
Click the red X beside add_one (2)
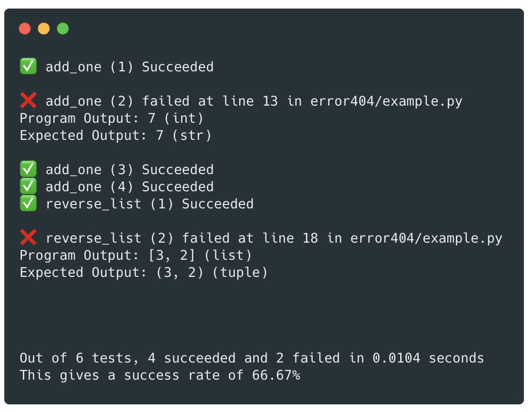[x=28, y=100]
